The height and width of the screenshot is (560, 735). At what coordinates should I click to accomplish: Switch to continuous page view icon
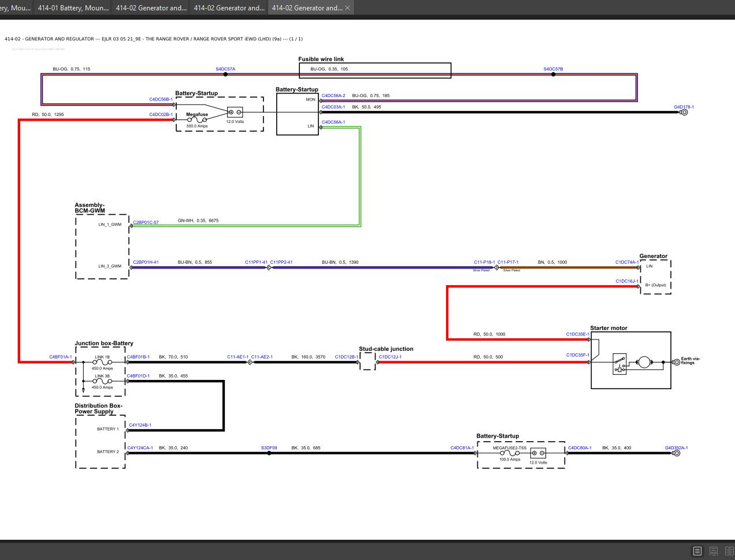pos(713,550)
